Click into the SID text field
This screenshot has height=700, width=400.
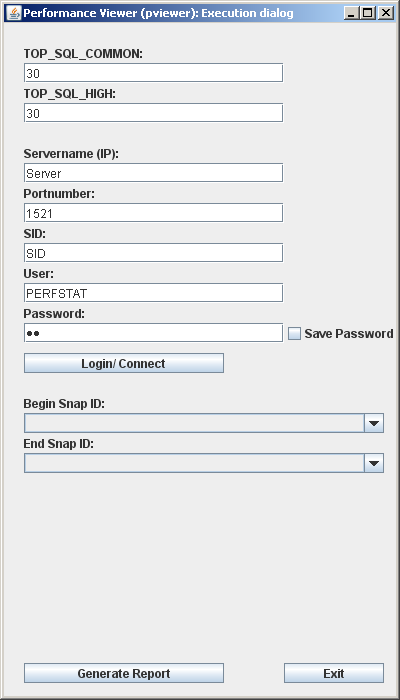[x=154, y=253]
